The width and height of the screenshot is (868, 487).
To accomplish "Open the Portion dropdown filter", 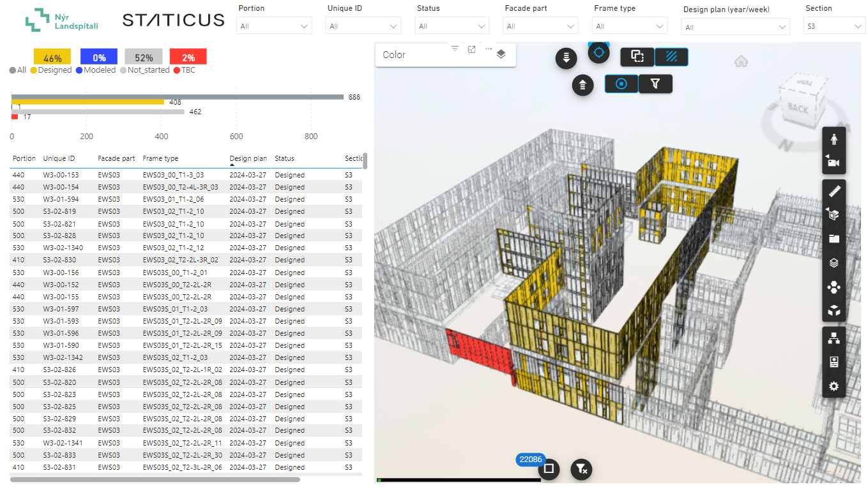I will (x=274, y=26).
